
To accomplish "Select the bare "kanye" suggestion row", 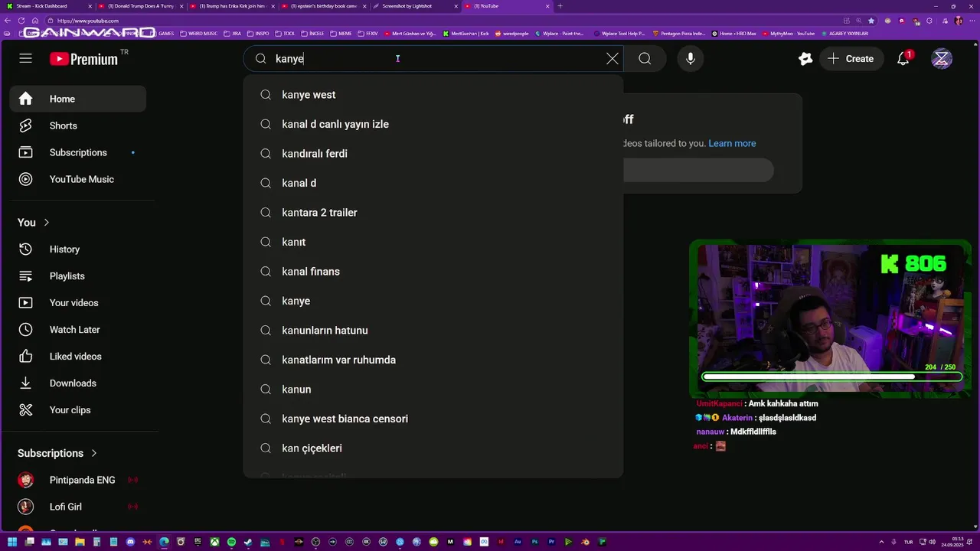I will [x=433, y=301].
